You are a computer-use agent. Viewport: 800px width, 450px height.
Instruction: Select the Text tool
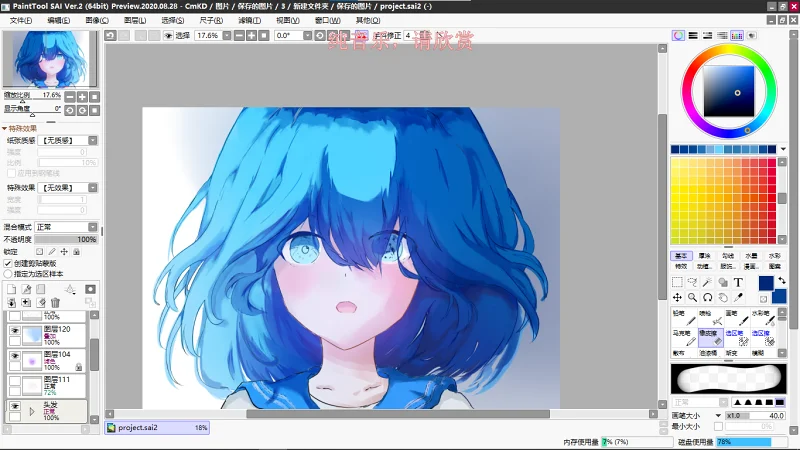pyautogui.click(x=738, y=282)
